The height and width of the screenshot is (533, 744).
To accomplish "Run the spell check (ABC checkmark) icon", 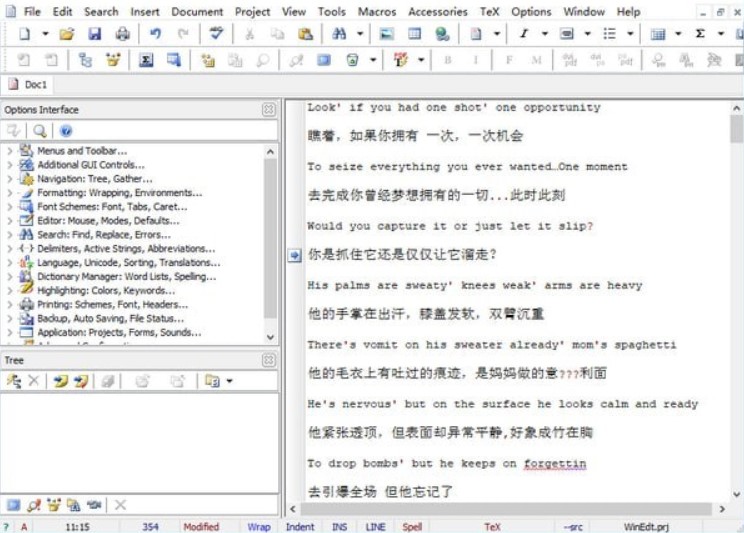I will pos(216,33).
